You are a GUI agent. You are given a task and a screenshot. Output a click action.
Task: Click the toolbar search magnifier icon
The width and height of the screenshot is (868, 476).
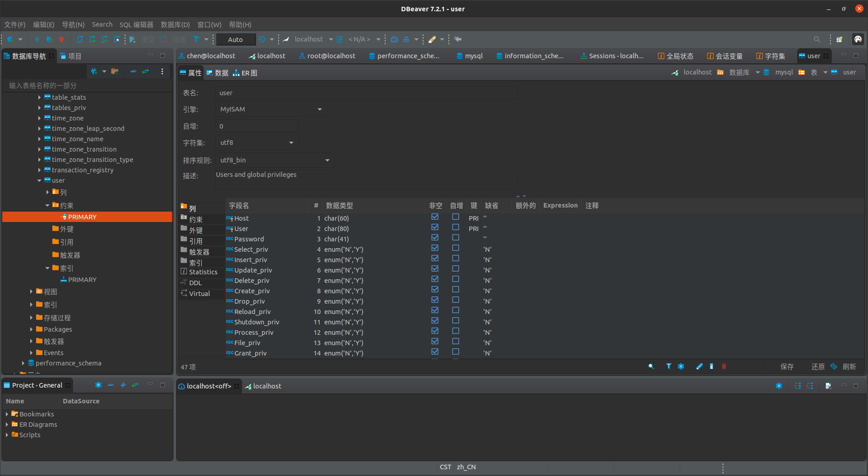(x=817, y=40)
